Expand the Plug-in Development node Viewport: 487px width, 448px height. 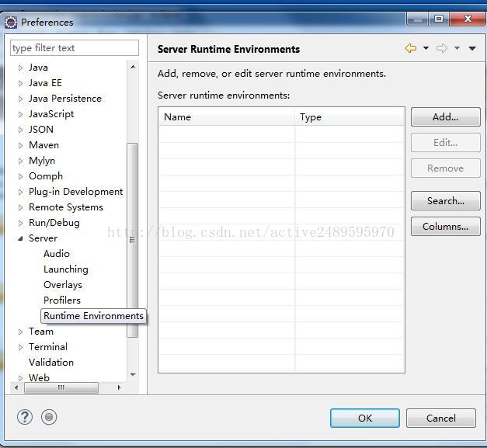coord(20,192)
